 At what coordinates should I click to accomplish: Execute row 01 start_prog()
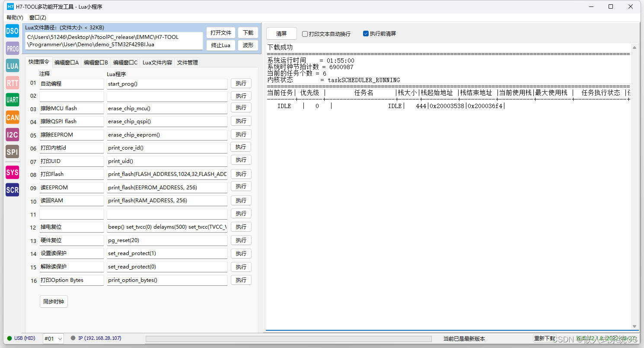[x=241, y=84]
